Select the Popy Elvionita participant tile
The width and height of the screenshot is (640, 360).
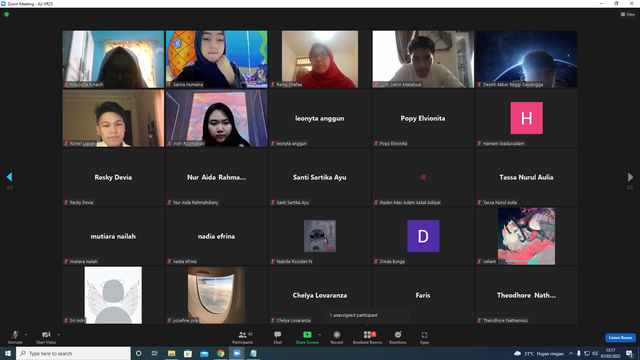[423, 118]
